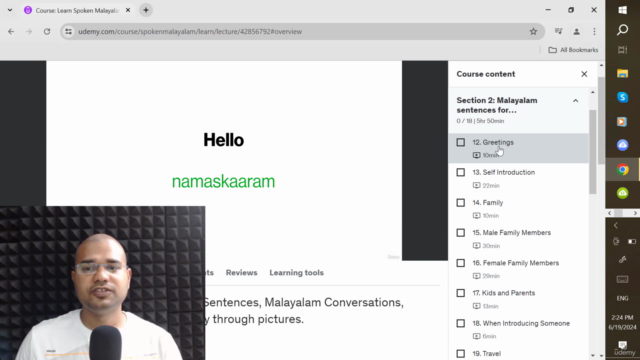Click video icon under 14. Family
The height and width of the screenshot is (360, 640).
pyautogui.click(x=476, y=216)
